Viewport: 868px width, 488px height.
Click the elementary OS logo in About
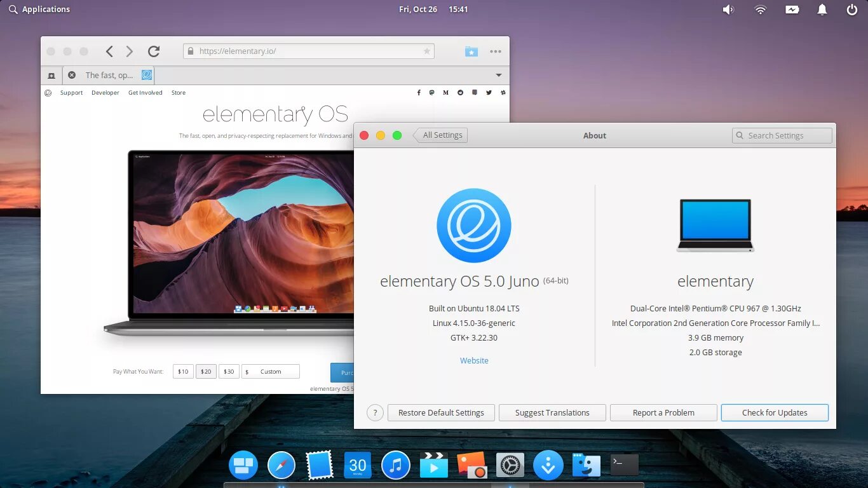click(x=474, y=226)
